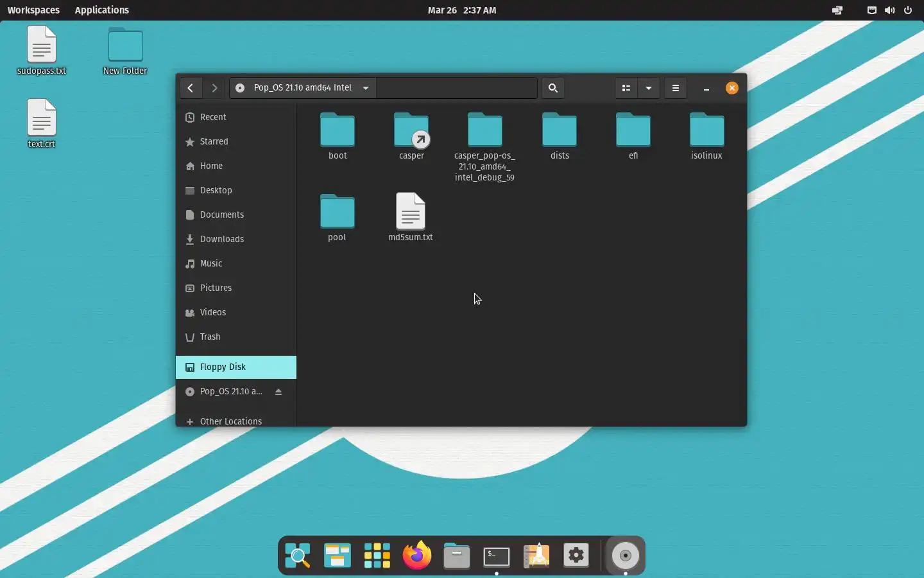The image size is (924, 578).
Task: Select the isolinux folder
Action: 707,136
